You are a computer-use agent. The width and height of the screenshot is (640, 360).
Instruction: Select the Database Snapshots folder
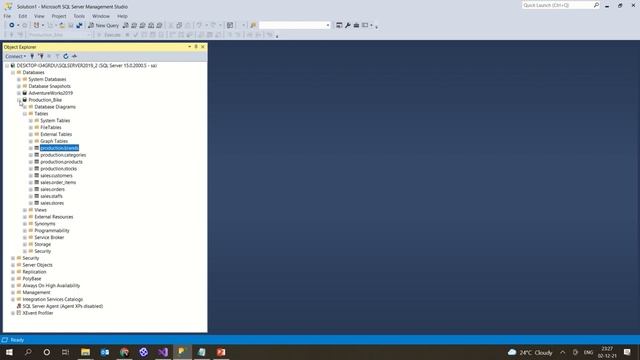pyautogui.click(x=49, y=86)
